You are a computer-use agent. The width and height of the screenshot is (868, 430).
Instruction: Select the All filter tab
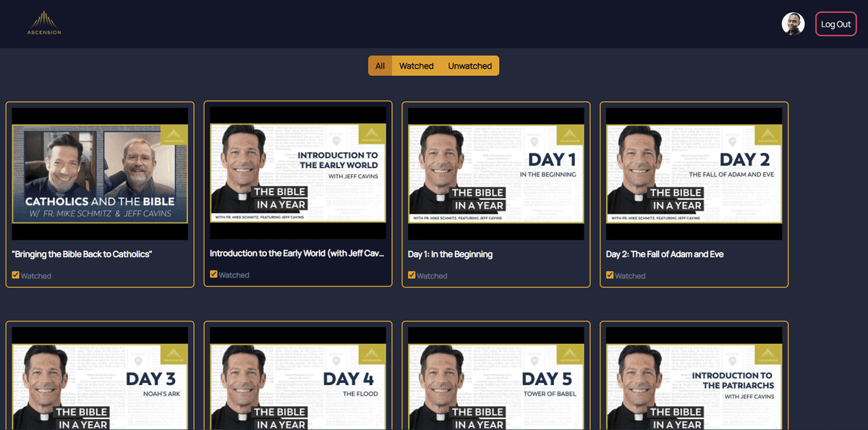[x=380, y=66]
